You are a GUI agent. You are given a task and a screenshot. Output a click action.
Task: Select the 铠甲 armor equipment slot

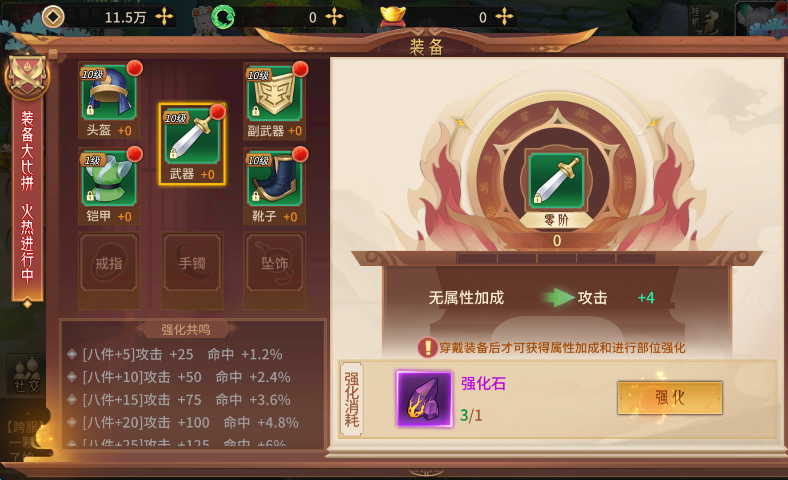click(109, 185)
